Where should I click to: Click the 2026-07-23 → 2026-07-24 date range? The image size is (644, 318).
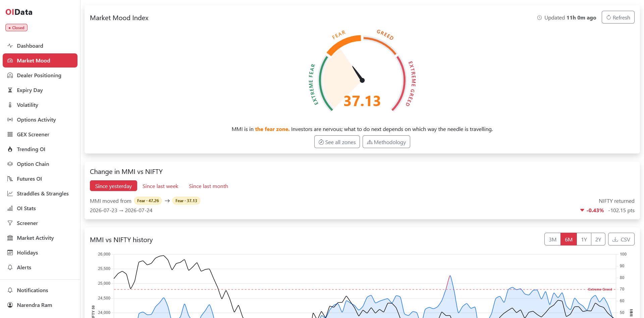click(121, 211)
